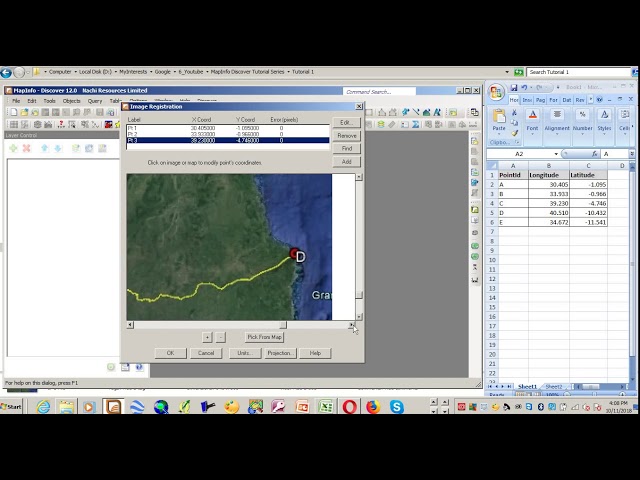
Task: Click the Opera icon in the taskbar
Action: [x=349, y=407]
